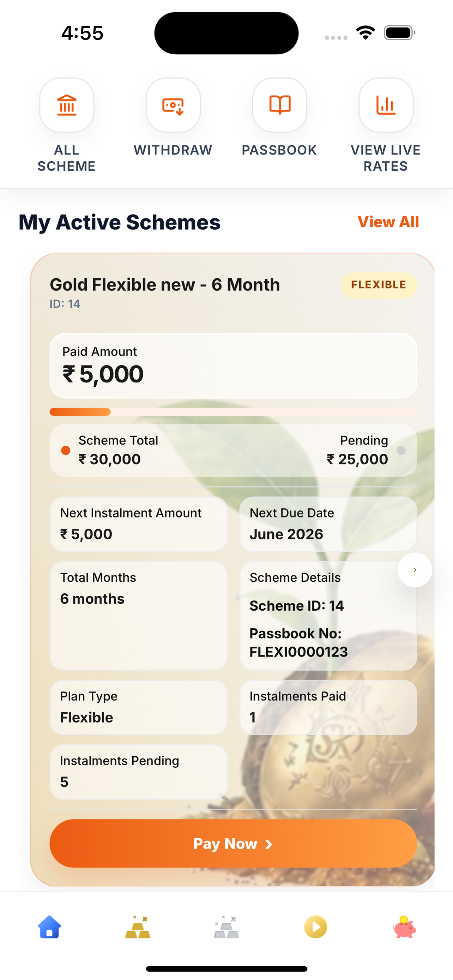Select the Scheme Details card
The image size is (453, 980).
pyautogui.click(x=328, y=616)
